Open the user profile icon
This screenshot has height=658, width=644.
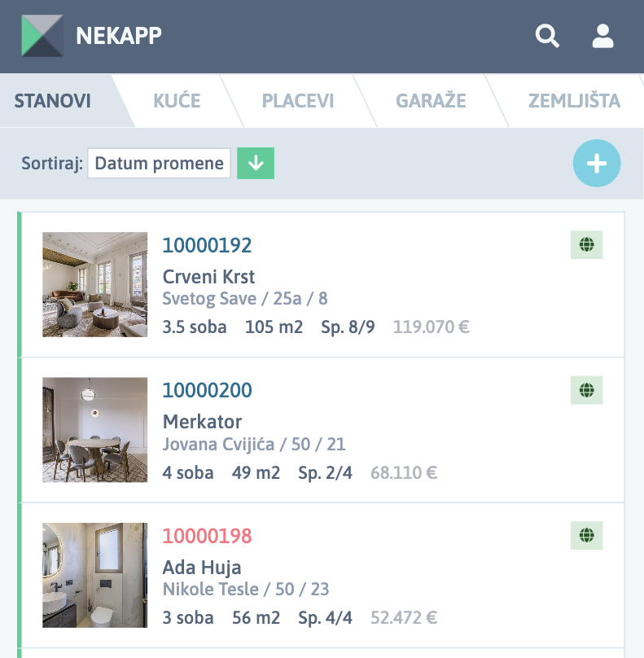(x=602, y=36)
